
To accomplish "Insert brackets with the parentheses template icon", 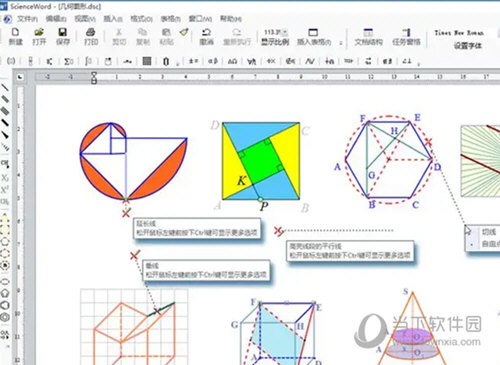I will click(11, 61).
